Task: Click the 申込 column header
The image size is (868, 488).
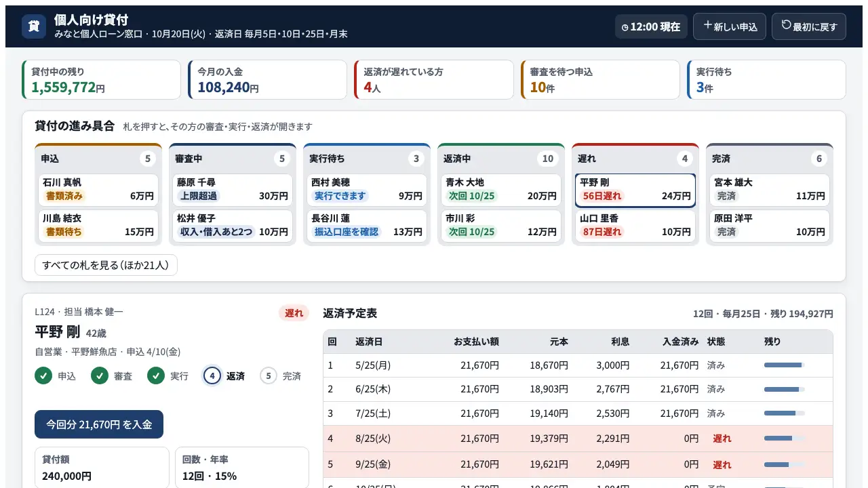Action: coord(98,159)
